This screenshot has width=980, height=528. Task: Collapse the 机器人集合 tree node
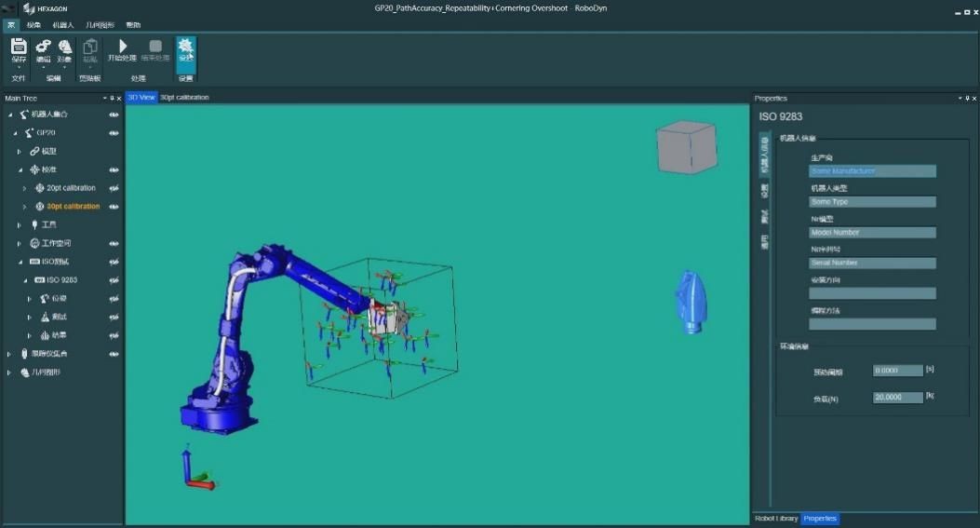click(10, 115)
